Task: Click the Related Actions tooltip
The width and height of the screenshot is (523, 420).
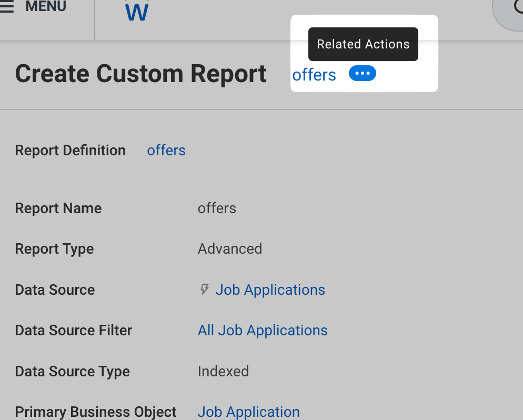Action: (x=363, y=44)
